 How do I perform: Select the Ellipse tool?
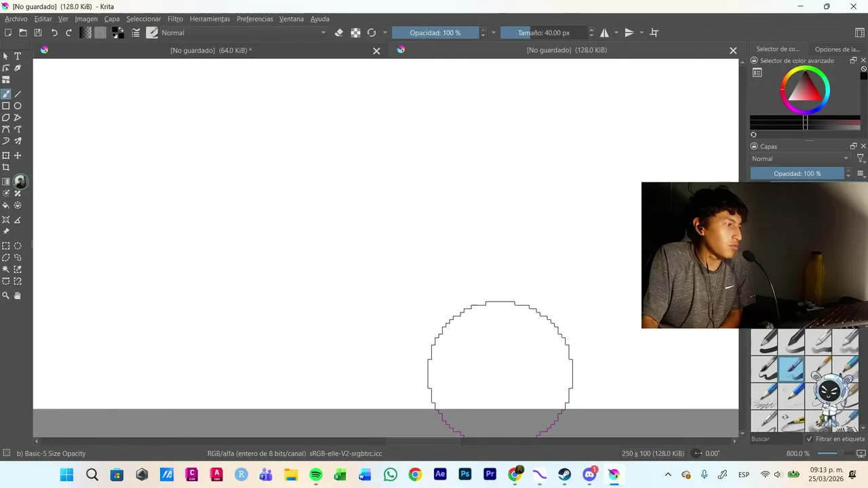[x=18, y=106]
